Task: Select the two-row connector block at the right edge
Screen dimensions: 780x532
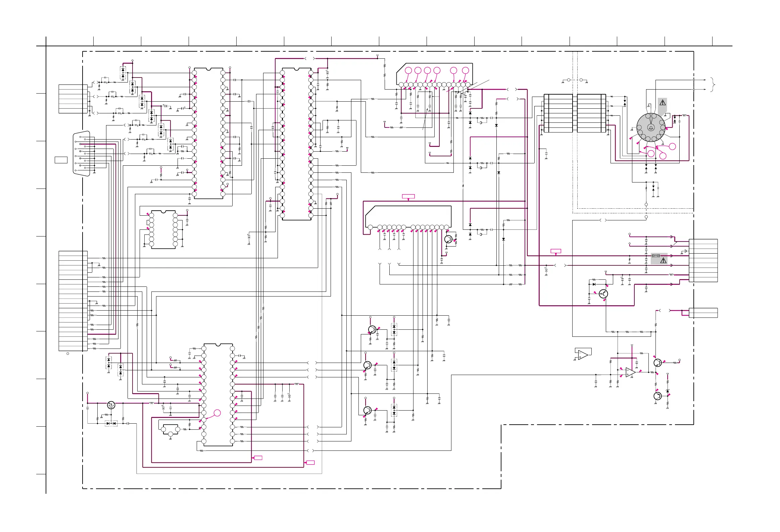Action: click(703, 313)
